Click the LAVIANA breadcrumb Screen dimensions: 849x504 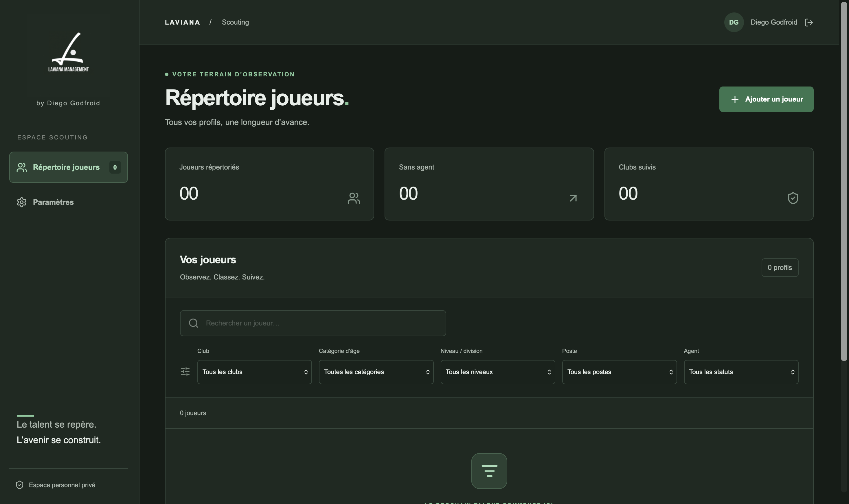(182, 22)
